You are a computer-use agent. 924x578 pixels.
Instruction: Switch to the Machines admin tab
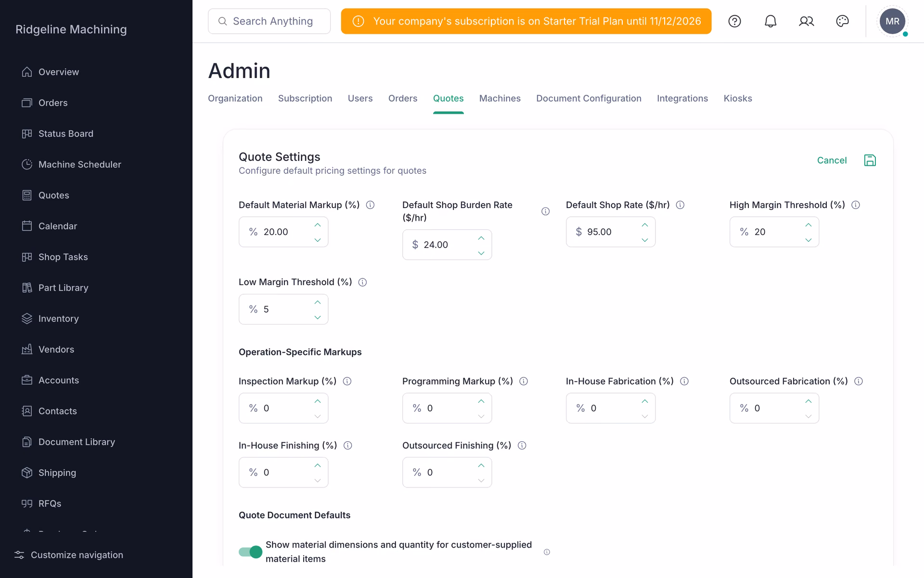tap(500, 98)
